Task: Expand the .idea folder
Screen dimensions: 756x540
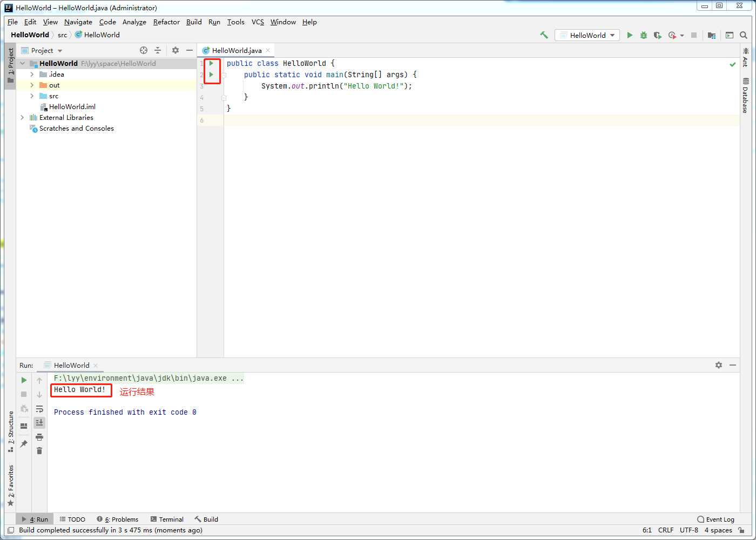Action: (x=32, y=74)
